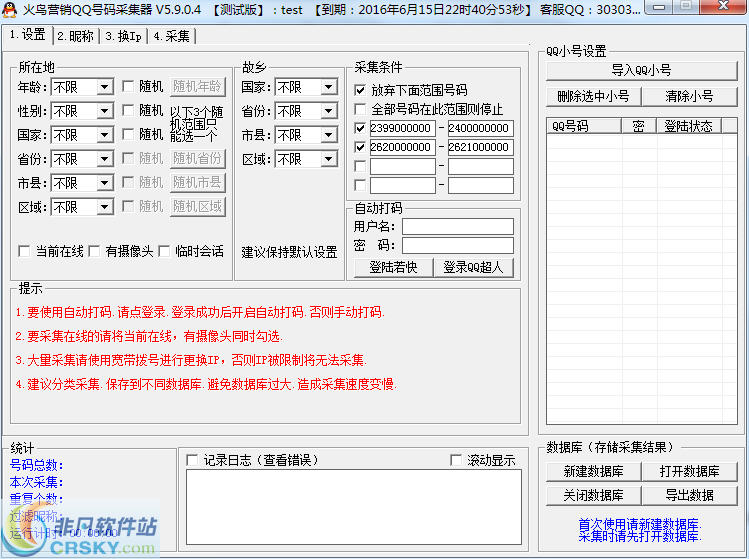Click the 密码 input field
Image resolution: width=749 pixels, height=559 pixels.
tap(458, 246)
